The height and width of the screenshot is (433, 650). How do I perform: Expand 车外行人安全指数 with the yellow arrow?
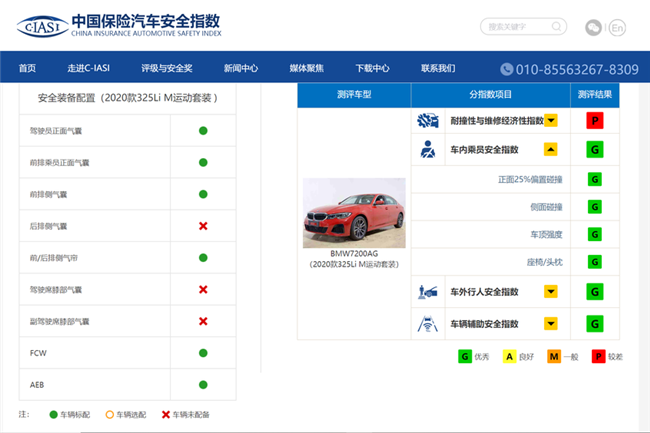(x=551, y=292)
